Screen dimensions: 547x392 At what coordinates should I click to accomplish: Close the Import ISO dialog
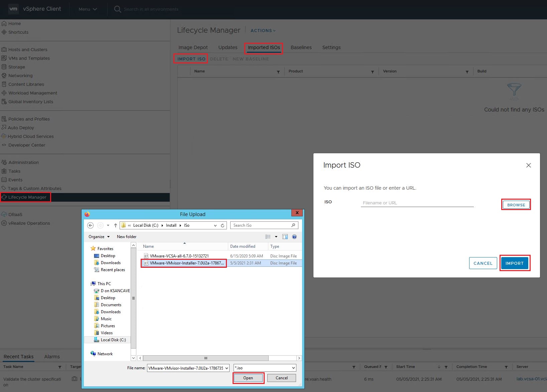click(528, 165)
